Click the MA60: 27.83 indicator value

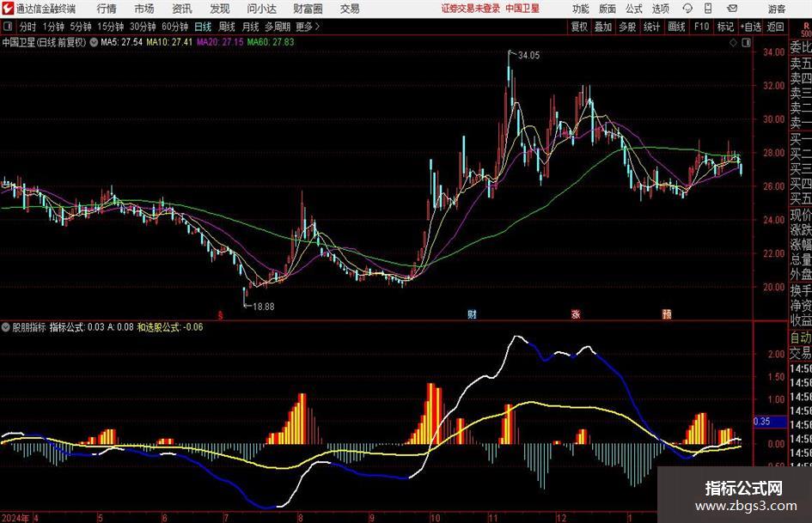coord(271,42)
